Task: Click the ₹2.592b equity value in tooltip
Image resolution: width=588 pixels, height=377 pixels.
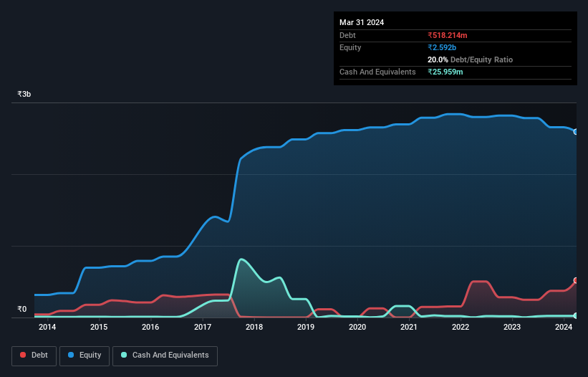Action: click(443, 47)
